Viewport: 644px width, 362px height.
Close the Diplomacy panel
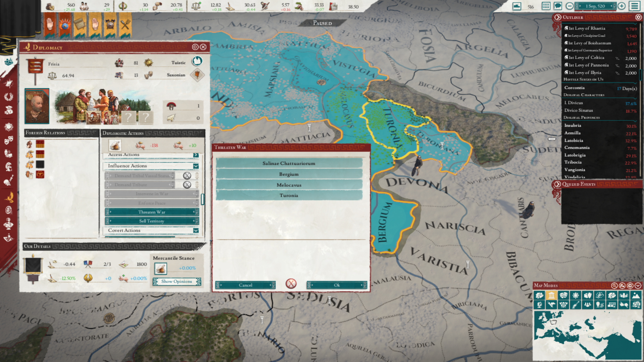click(203, 47)
